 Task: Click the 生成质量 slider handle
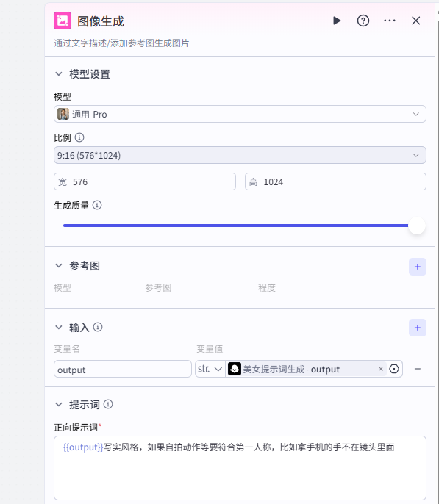point(417,226)
